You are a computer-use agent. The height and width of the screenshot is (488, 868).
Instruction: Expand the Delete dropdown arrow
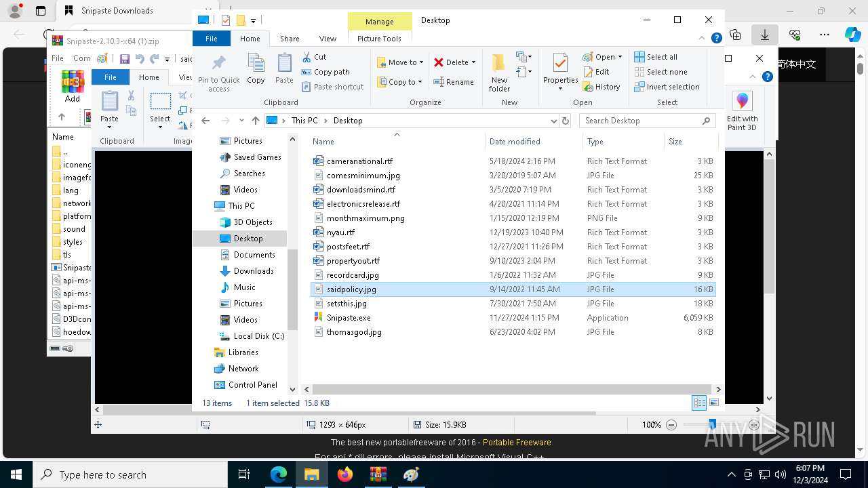click(x=473, y=62)
